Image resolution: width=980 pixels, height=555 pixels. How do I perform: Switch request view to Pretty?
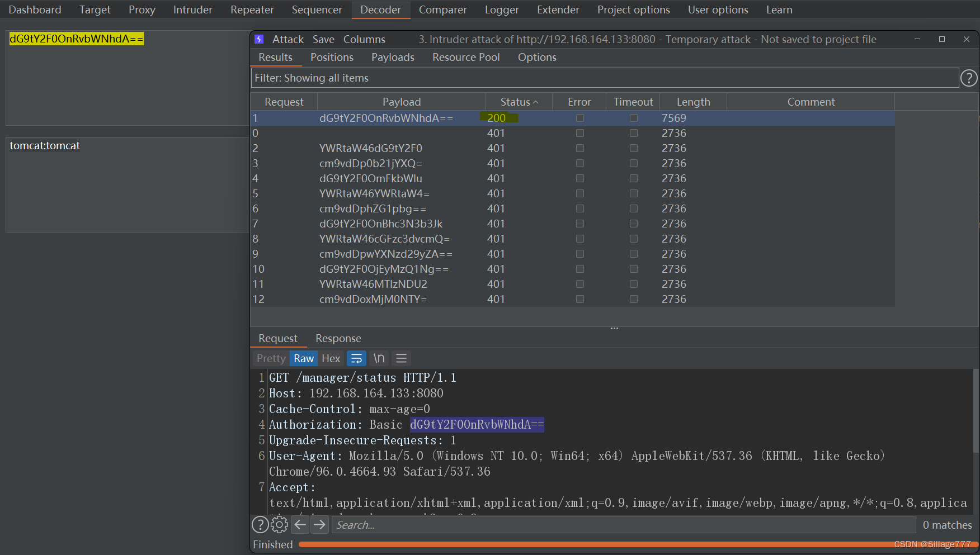click(x=271, y=358)
